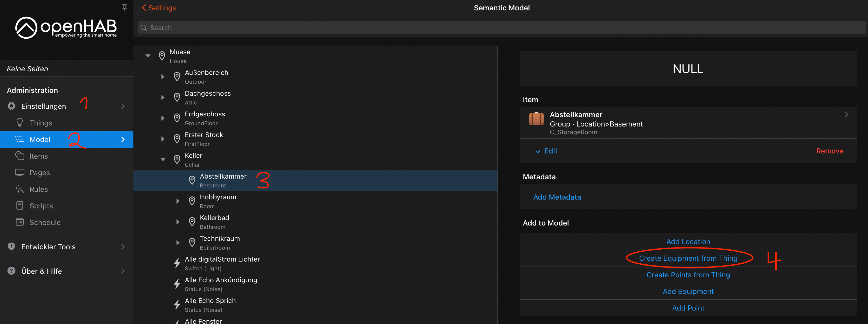This screenshot has height=324, width=868.
Task: Click the Über & Hilfe question mark icon
Action: [11, 271]
